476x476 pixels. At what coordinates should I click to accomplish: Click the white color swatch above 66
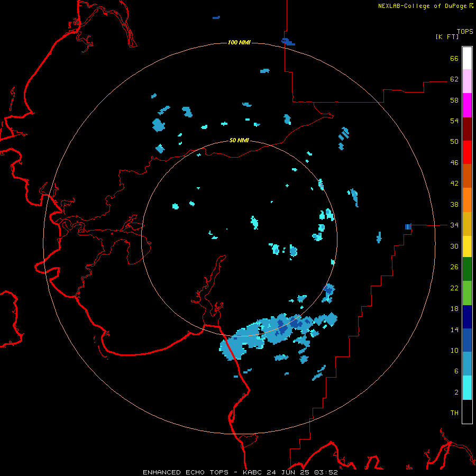(x=467, y=58)
